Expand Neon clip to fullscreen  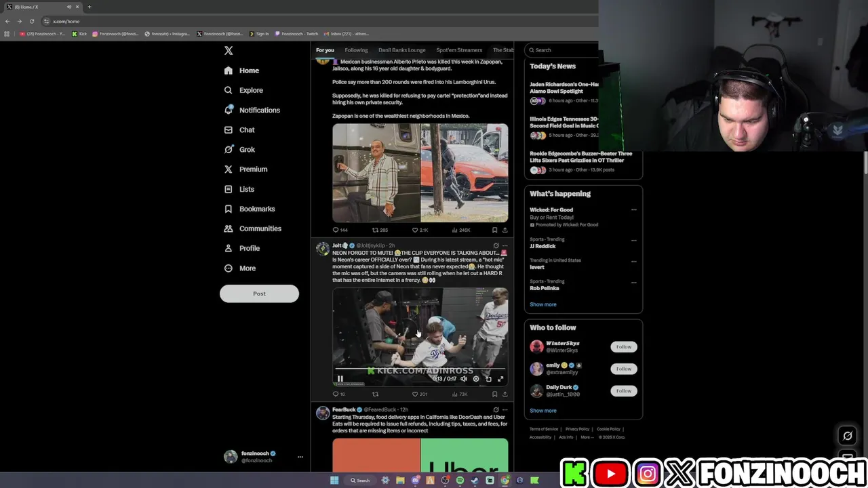[x=500, y=379]
